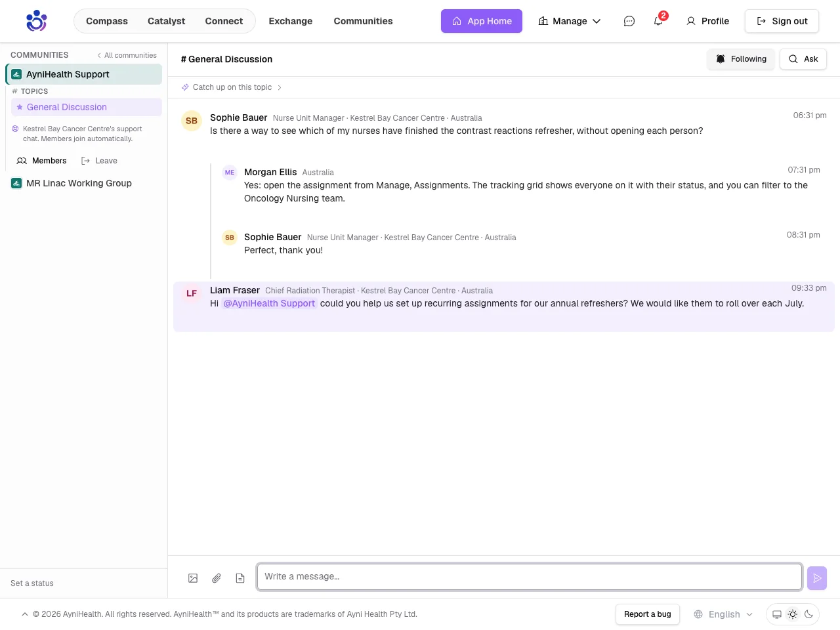Open the MR Linac Working Group community
The width and height of the screenshot is (840, 630).
point(84,183)
